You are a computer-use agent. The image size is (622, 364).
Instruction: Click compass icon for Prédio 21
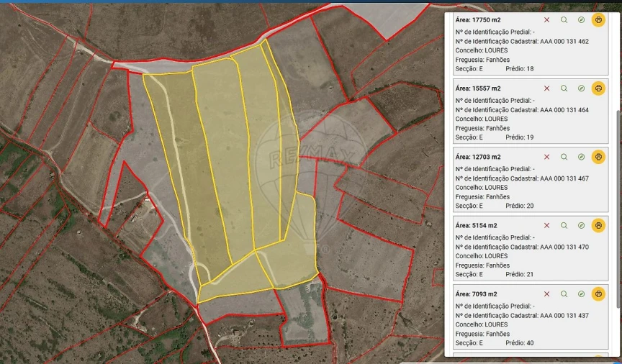coord(581,225)
